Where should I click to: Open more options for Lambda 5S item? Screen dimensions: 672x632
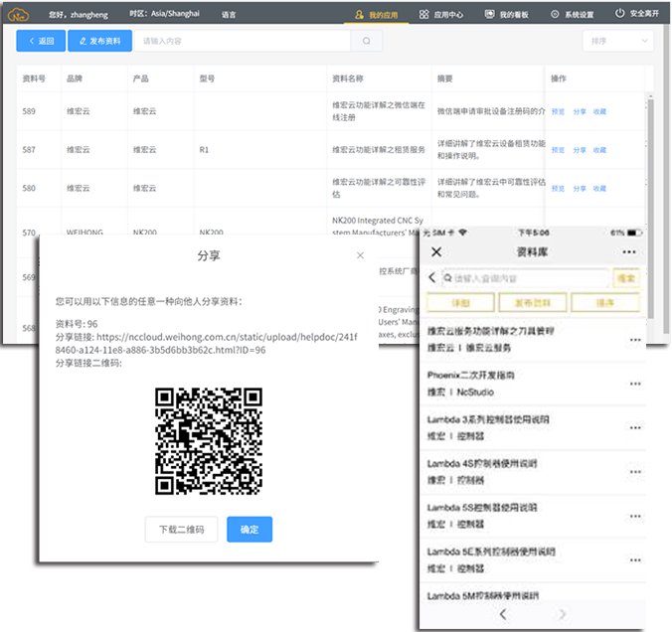635,516
